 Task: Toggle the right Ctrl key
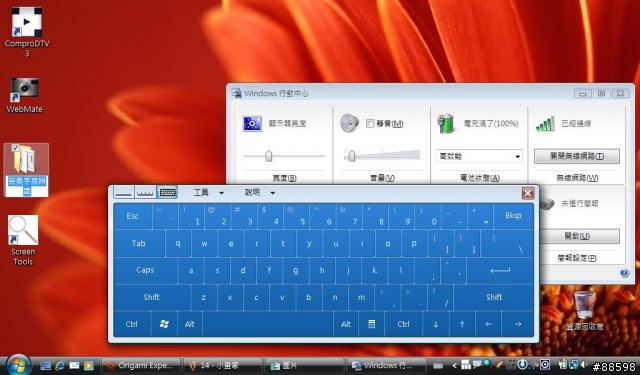point(403,324)
